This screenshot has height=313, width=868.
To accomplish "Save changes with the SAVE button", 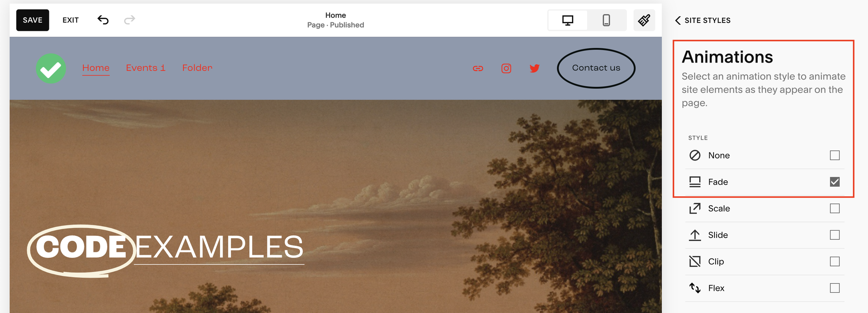I will (x=33, y=20).
